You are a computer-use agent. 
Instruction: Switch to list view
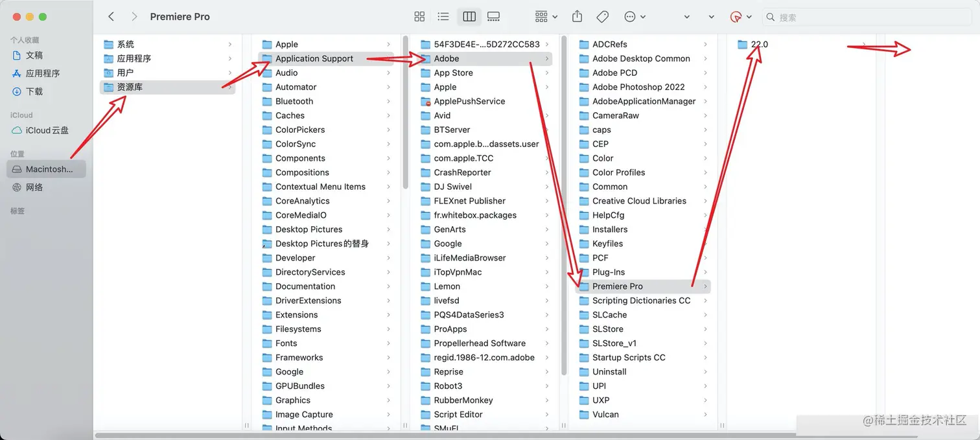[x=443, y=17]
